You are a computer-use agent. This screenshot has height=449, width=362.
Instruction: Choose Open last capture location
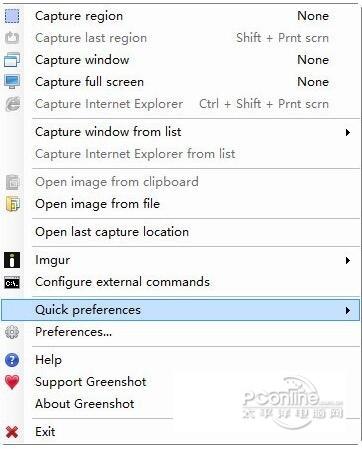[181, 232]
